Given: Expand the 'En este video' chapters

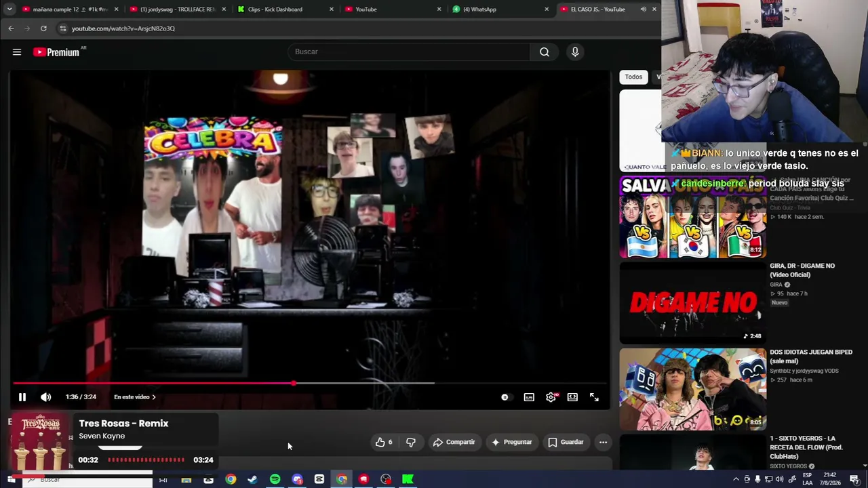Looking at the screenshot, I should pos(135,397).
